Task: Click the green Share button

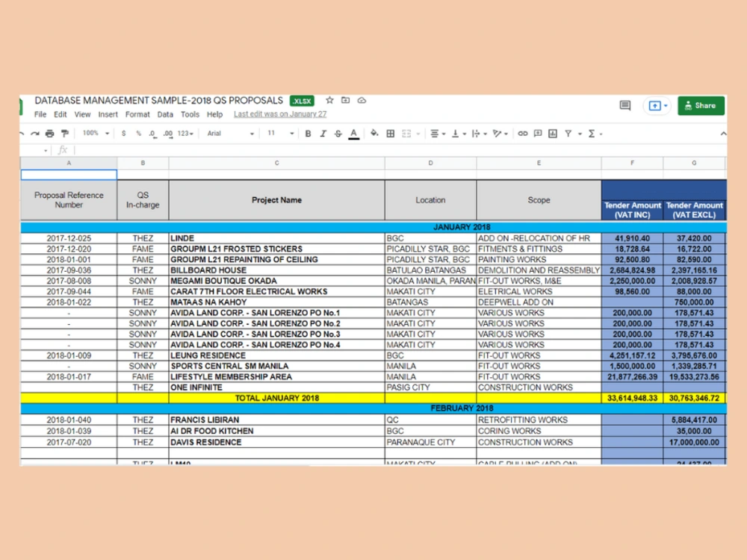Action: (x=701, y=106)
